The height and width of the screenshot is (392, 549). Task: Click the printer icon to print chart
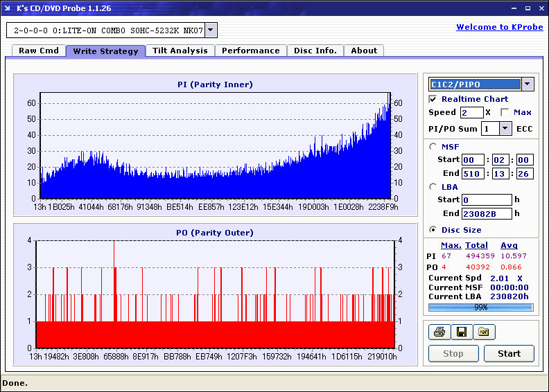coord(439,332)
